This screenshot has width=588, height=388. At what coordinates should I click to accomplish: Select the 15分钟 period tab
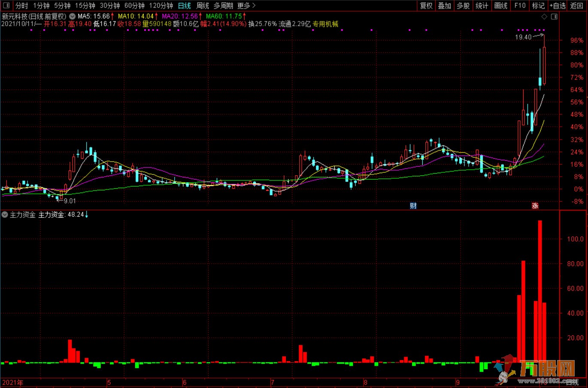tap(85, 6)
